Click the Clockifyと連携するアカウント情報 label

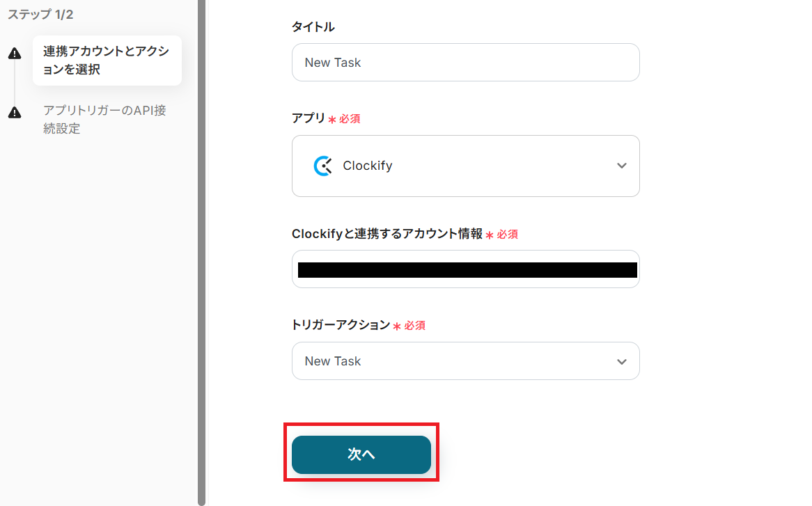[x=387, y=234]
